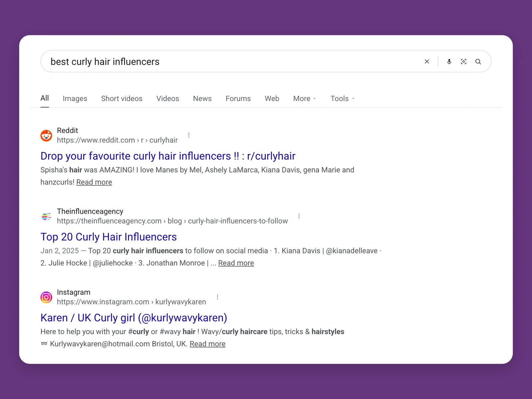Click the theinfluenceagency.com blog URL
Image resolution: width=532 pixels, height=399 pixels.
[172, 221]
